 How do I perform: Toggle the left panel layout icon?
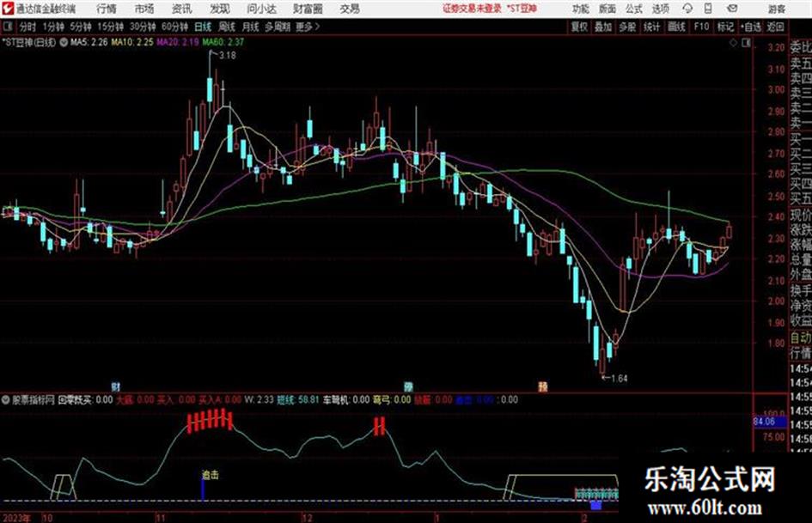[x=7, y=27]
